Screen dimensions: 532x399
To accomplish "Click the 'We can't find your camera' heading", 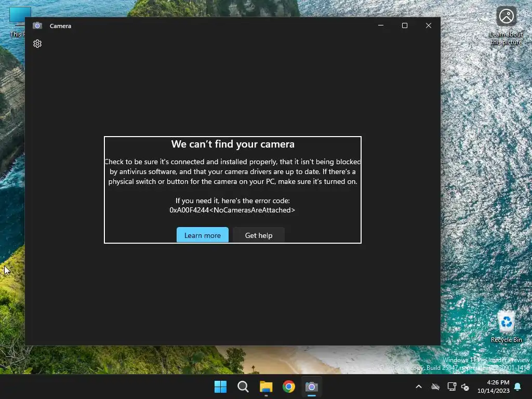I will [x=233, y=144].
